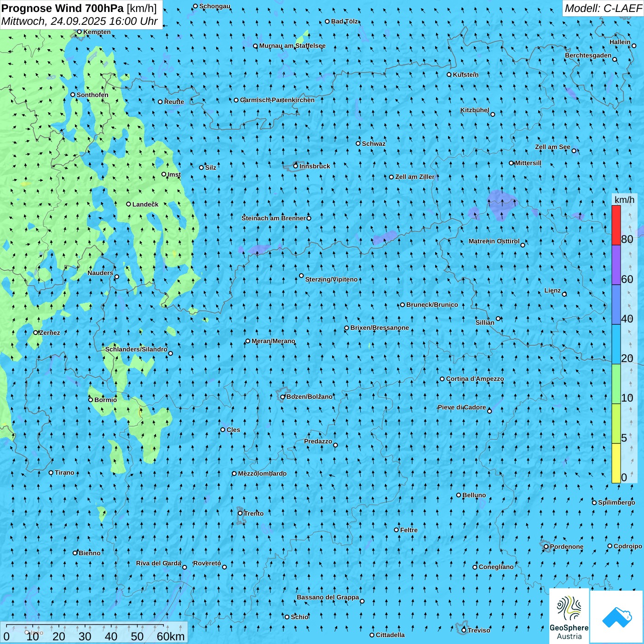Click the purple 60-80 legend color

pos(616,265)
